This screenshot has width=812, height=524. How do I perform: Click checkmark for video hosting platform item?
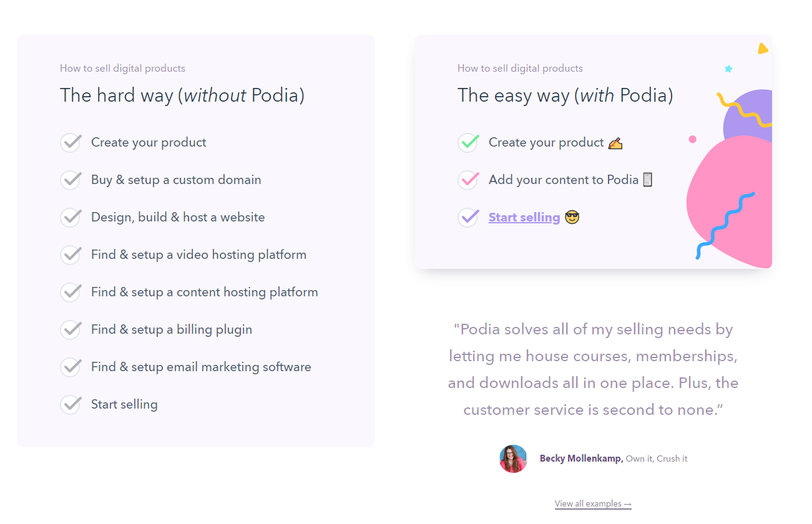click(x=71, y=255)
